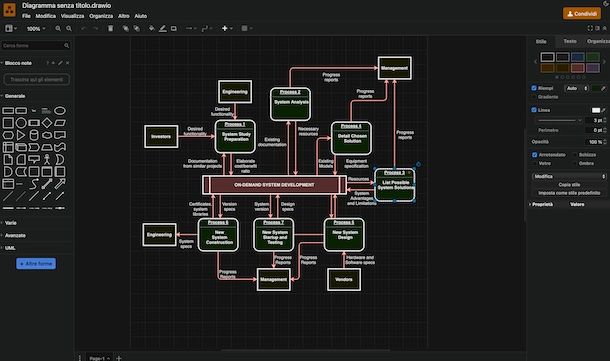Open the Visualizza menu
Viewport: 610px width, 361px height.
pyautogui.click(x=72, y=16)
